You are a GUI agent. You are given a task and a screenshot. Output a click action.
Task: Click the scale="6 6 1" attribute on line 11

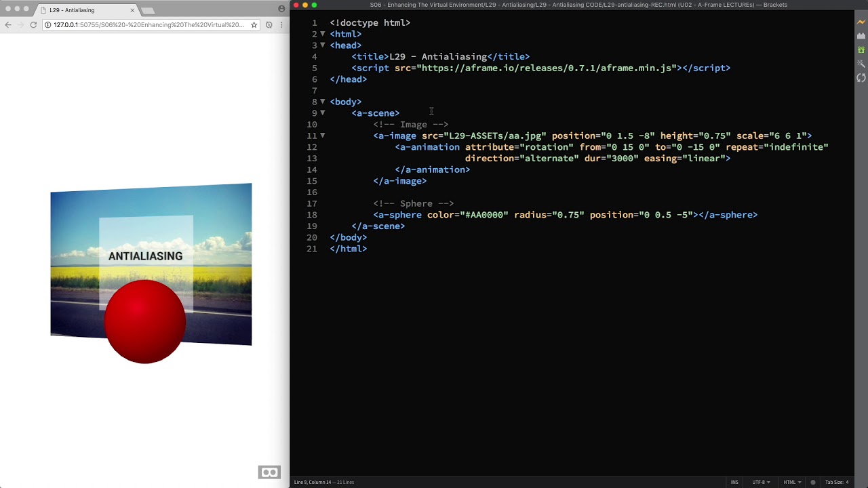point(772,136)
